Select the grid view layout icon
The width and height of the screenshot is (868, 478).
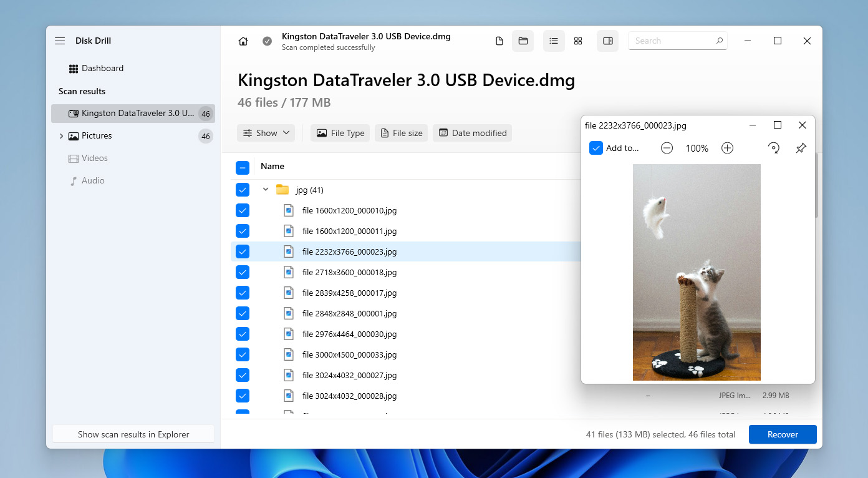click(x=578, y=41)
